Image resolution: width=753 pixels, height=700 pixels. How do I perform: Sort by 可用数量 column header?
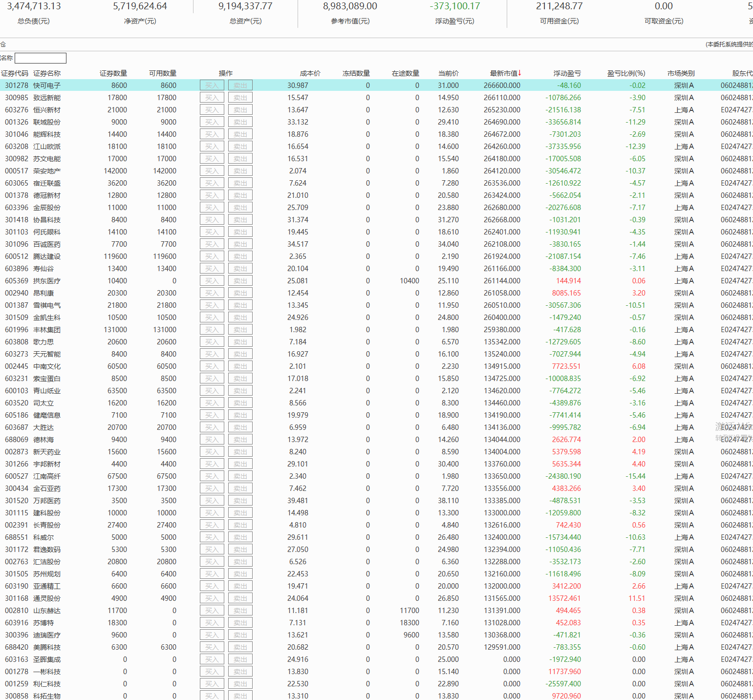163,73
